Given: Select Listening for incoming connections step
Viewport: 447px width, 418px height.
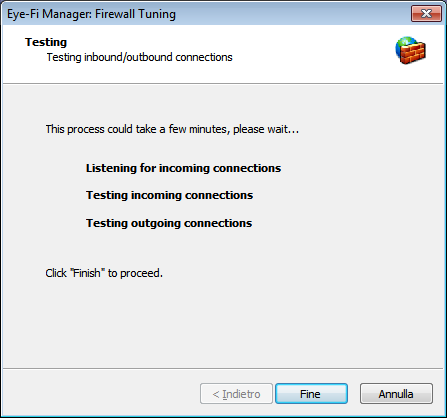Looking at the screenshot, I should tap(183, 168).
